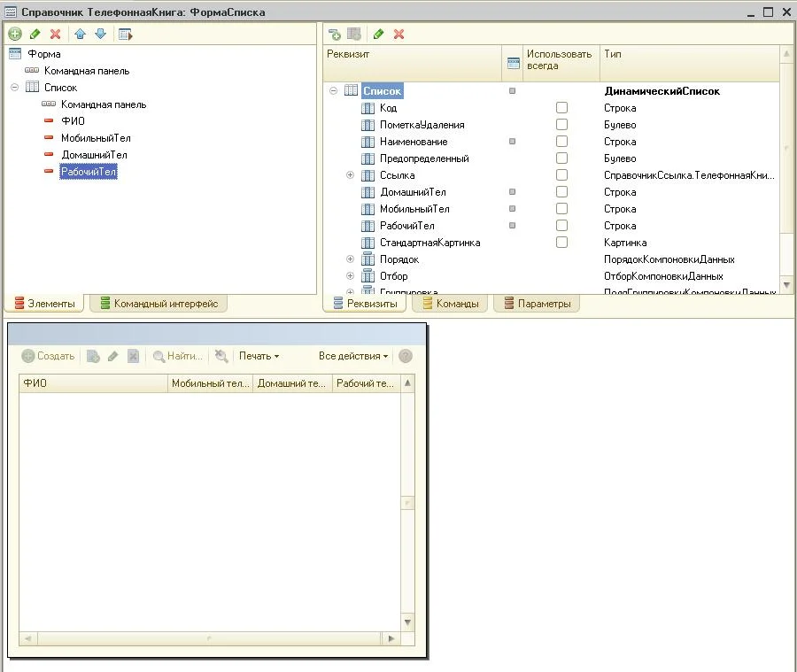Click the green add element icon

(15, 34)
